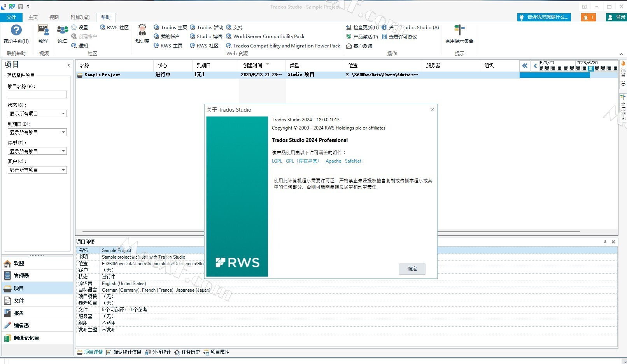Click 检查更新 check for updates
This screenshot has width=627, height=364.
[363, 27]
